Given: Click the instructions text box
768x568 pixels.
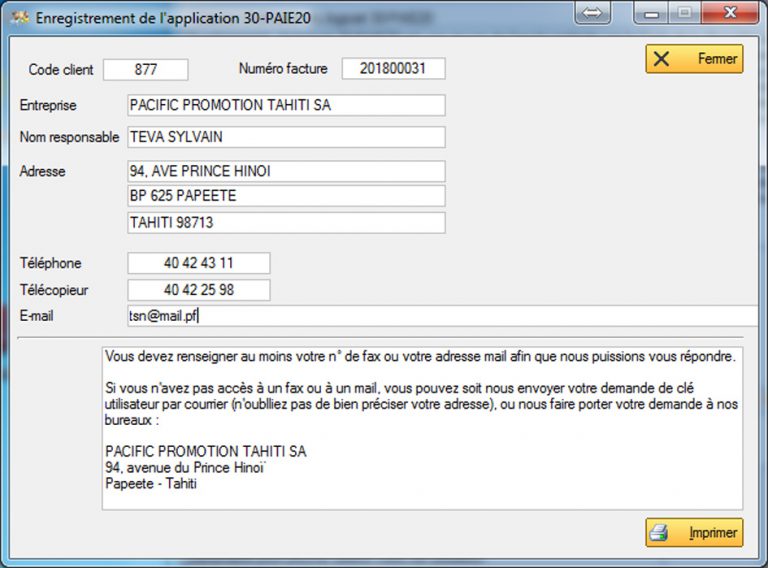Looking at the screenshot, I should 422,428.
